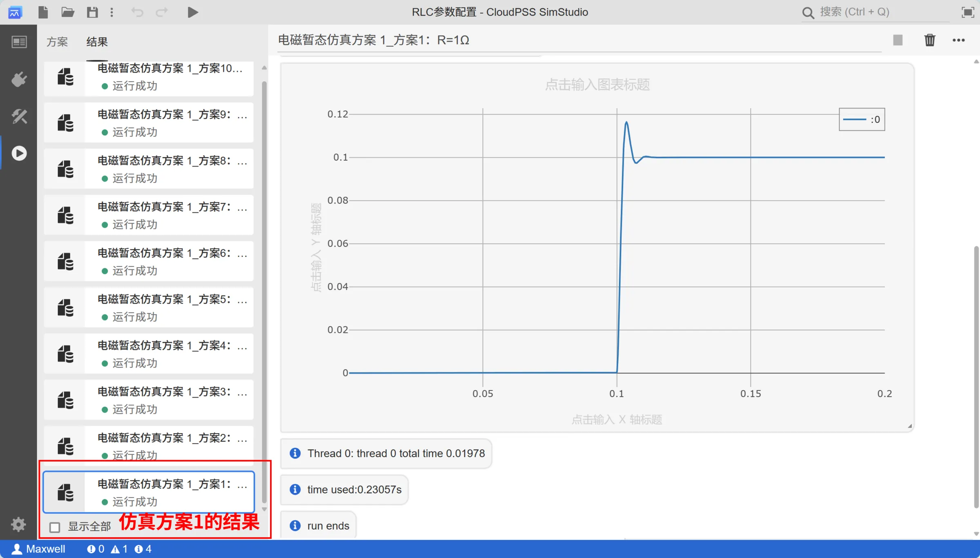
Task: Click the database icon of 方案4 result
Action: 65,353
